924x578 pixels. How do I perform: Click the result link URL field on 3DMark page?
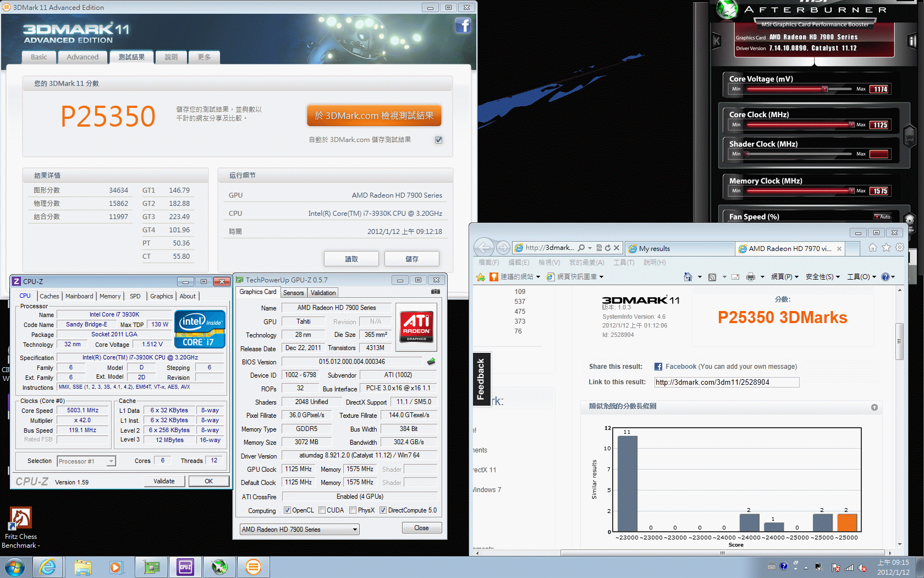click(727, 382)
